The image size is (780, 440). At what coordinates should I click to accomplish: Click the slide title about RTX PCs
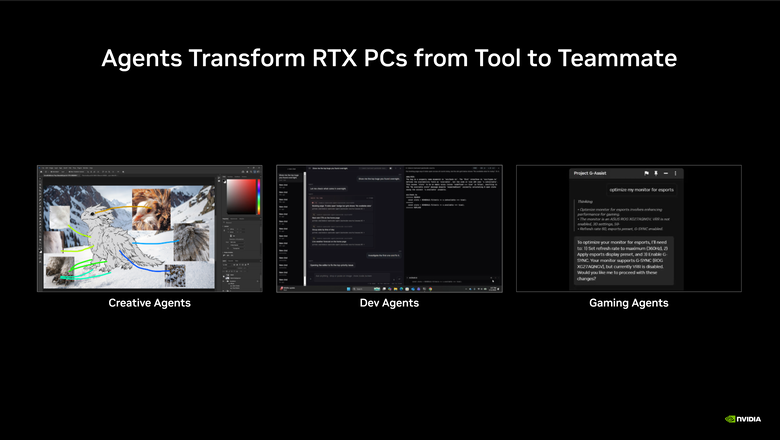(389, 58)
